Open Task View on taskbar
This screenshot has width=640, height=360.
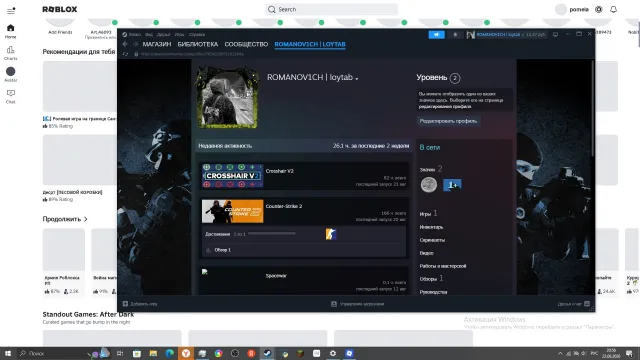(120, 353)
